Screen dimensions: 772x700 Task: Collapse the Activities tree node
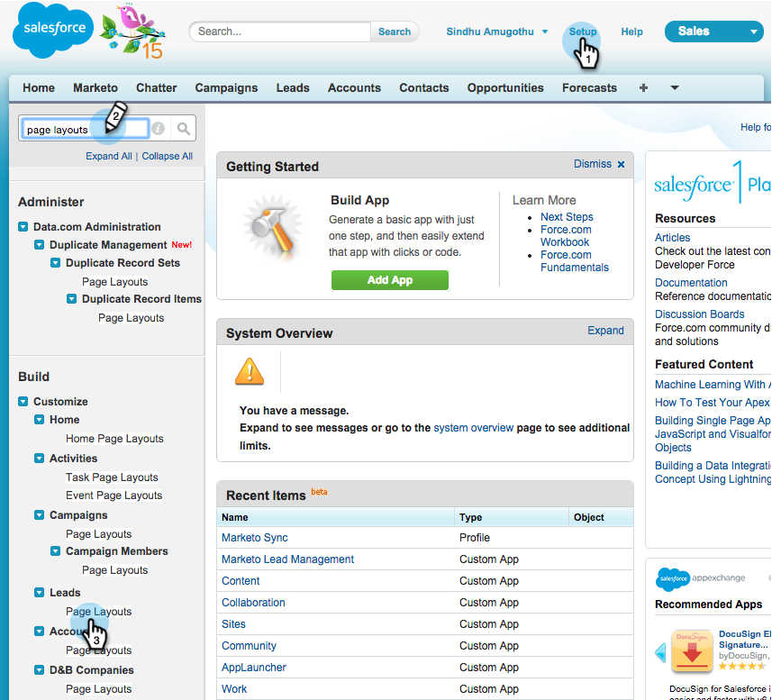click(x=40, y=459)
